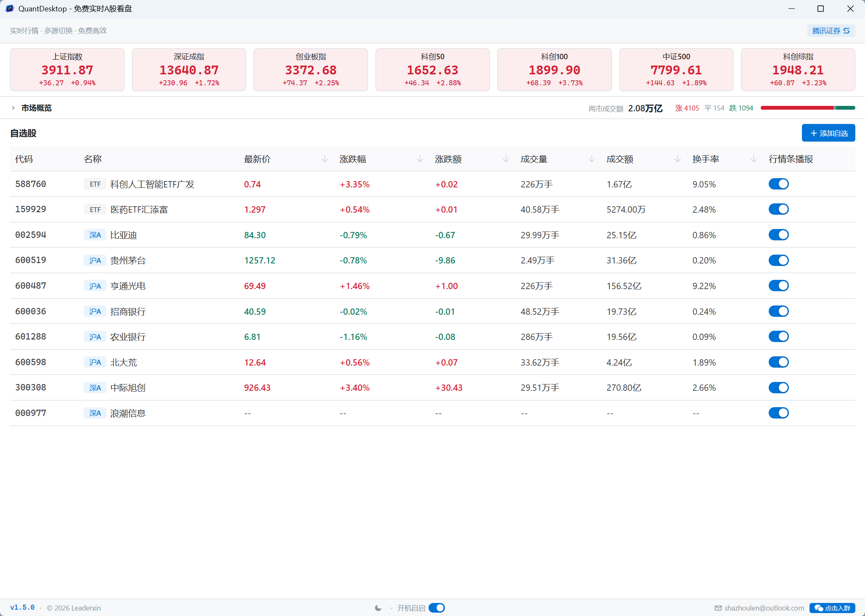The image size is (865, 616).
Task: Click price 1257.12 cell
Action: [x=259, y=261]
